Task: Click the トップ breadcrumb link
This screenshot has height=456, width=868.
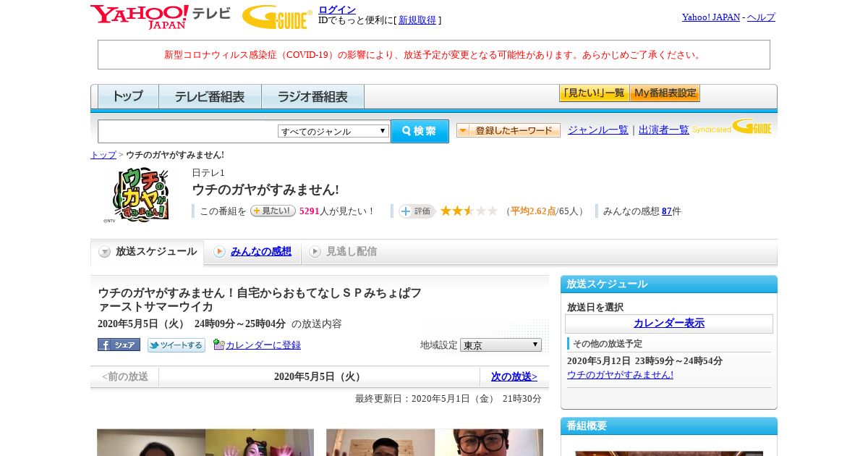Action: [x=103, y=155]
